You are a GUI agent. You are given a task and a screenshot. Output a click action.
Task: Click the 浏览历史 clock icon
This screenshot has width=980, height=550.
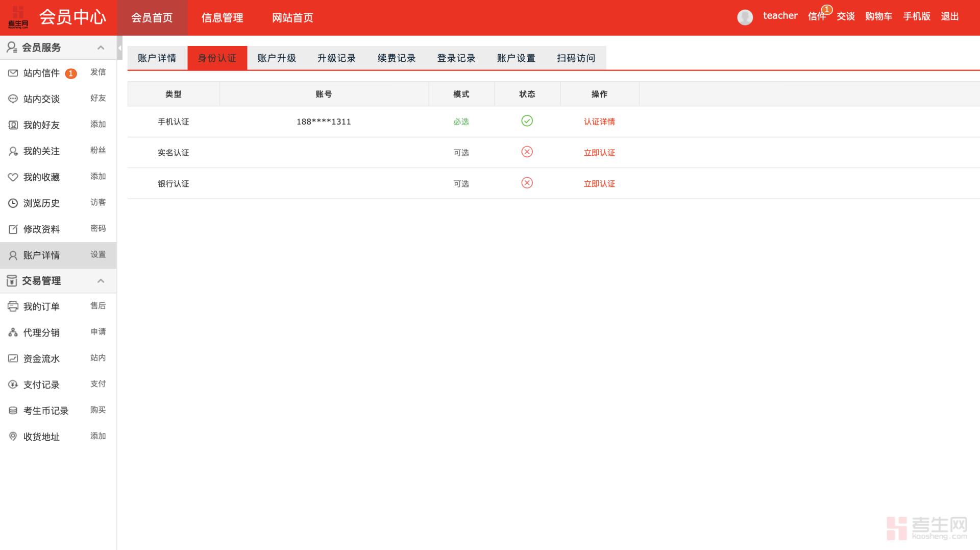tap(13, 203)
